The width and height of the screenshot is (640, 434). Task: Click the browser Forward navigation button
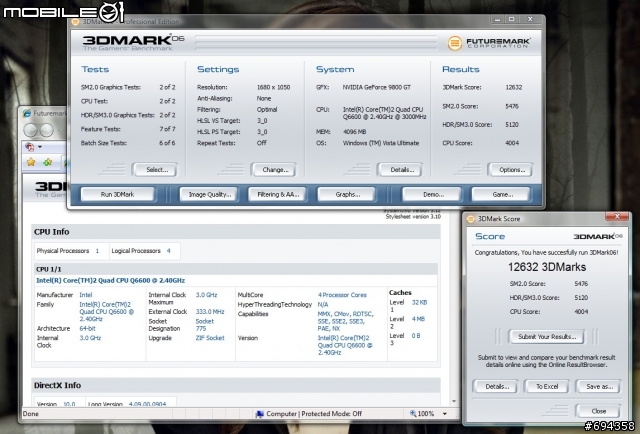(x=47, y=130)
